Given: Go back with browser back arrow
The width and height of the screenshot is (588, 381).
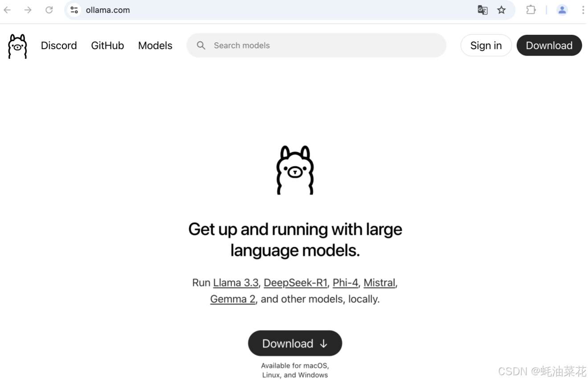Looking at the screenshot, I should 7,10.
